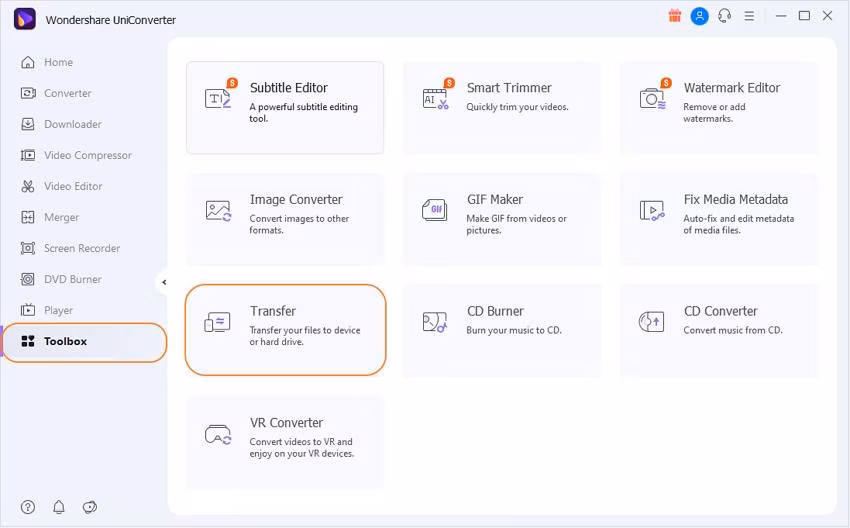
Task: Click the CD Burner icon
Action: [x=434, y=322]
